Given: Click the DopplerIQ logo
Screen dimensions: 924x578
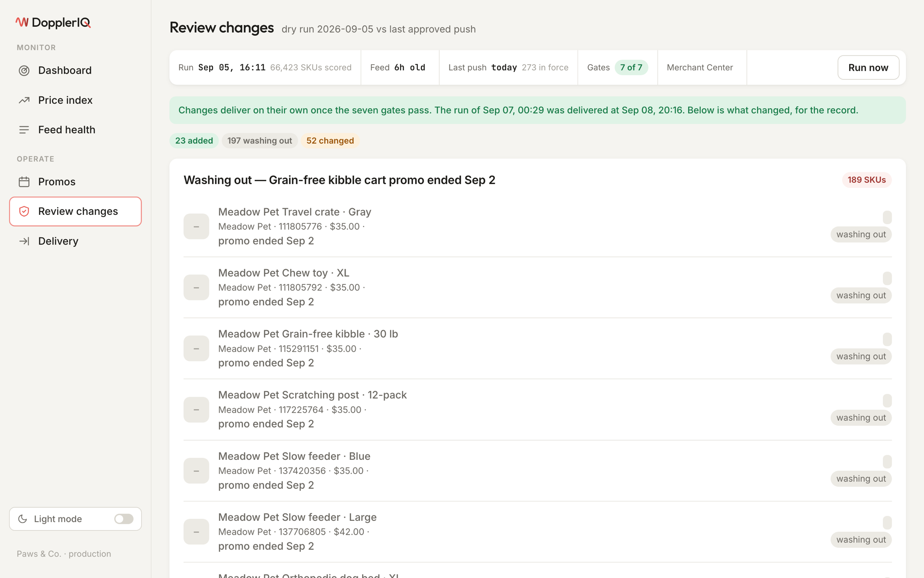Looking at the screenshot, I should (x=53, y=22).
